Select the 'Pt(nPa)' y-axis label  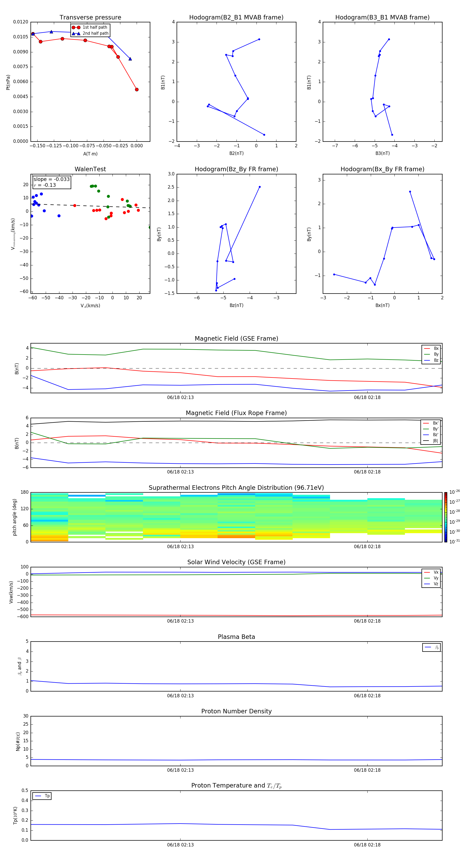(x=8, y=82)
